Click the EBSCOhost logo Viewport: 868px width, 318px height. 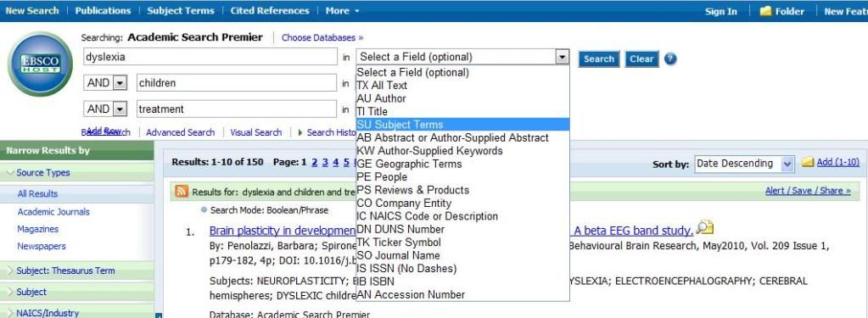point(40,64)
